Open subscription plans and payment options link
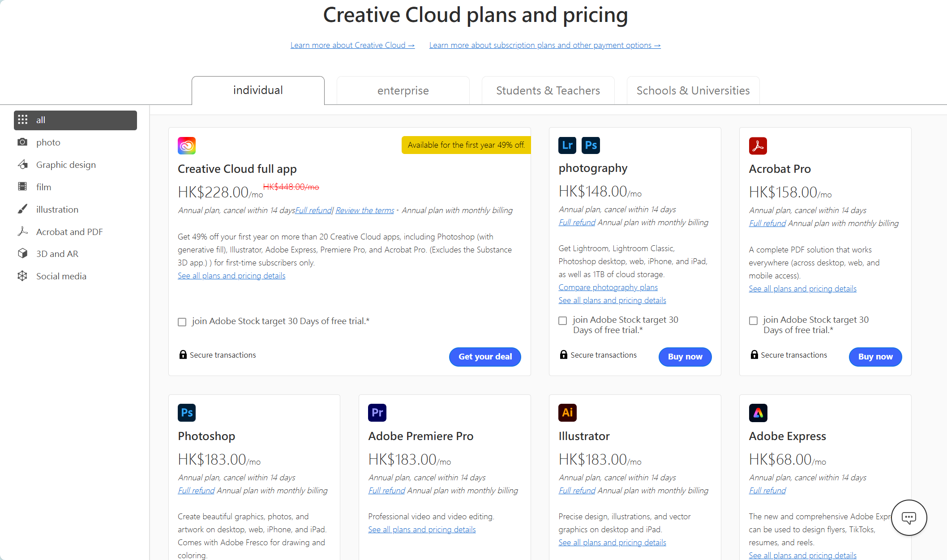 click(x=545, y=45)
